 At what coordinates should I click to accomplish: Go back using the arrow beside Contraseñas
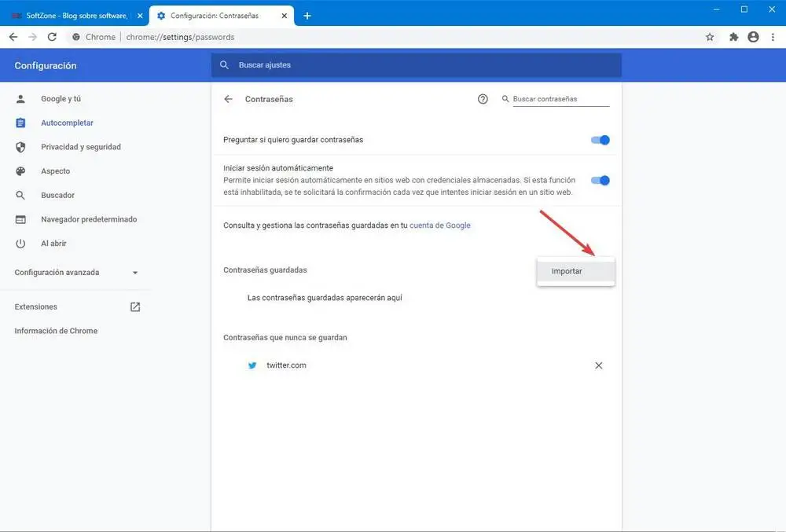point(229,99)
